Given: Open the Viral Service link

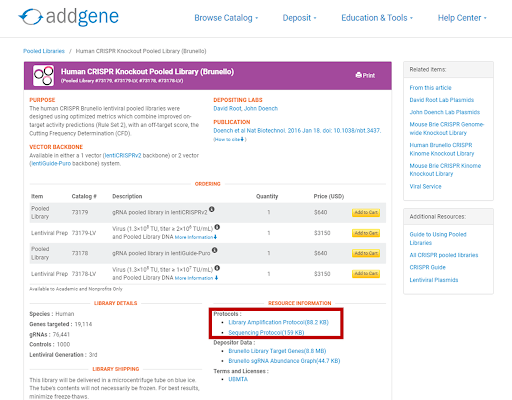Looking at the screenshot, I should click(425, 186).
